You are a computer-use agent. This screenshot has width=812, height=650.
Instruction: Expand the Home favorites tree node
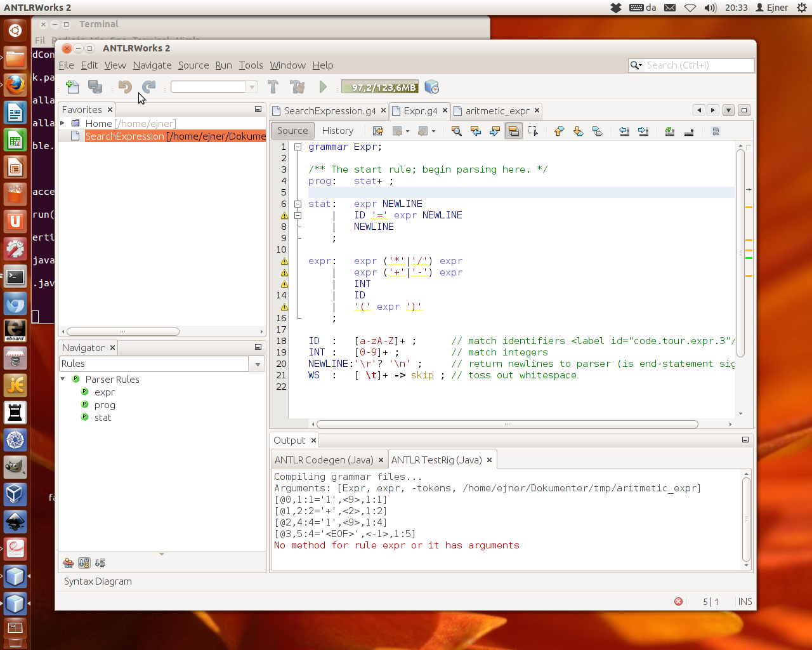pyautogui.click(x=63, y=123)
